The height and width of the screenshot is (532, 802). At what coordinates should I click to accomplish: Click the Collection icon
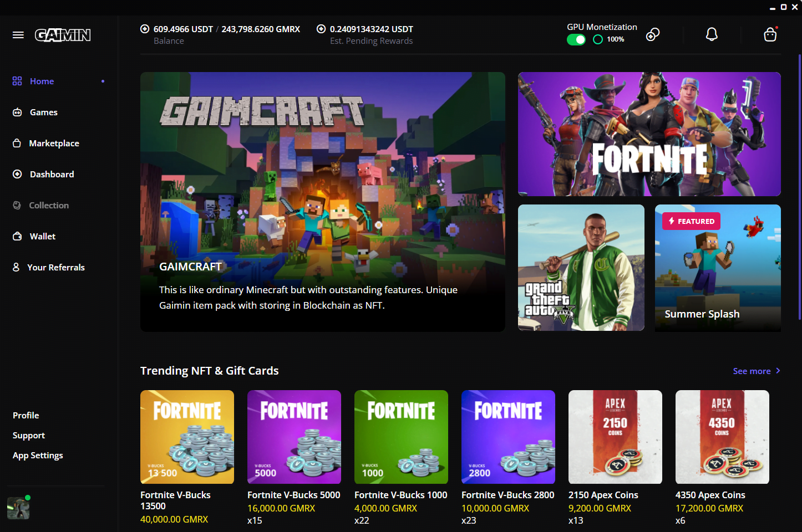(x=17, y=205)
